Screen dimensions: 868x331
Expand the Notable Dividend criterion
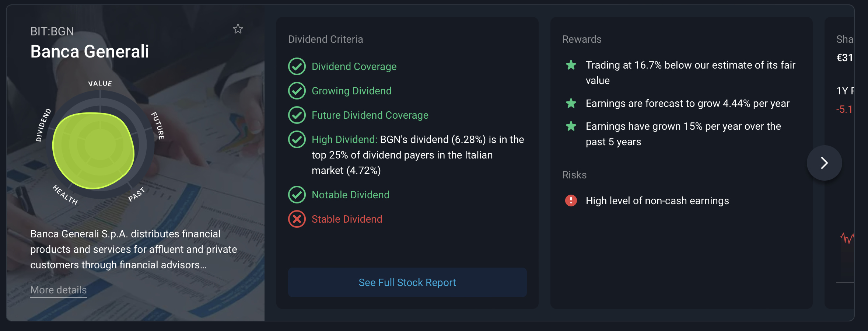point(350,195)
